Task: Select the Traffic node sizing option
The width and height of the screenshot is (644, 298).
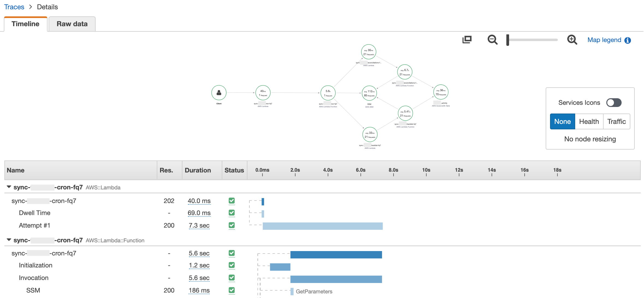Action: (616, 121)
